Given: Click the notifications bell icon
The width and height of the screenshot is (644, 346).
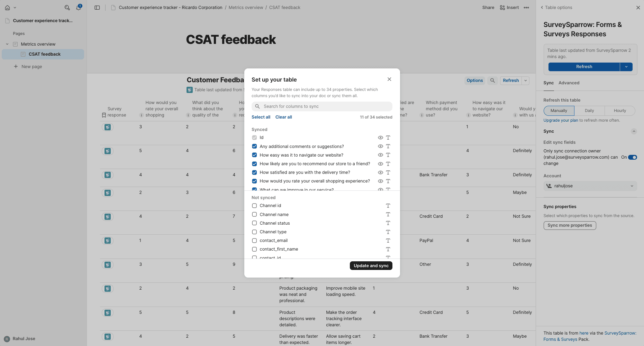Looking at the screenshot, I should tap(79, 8).
